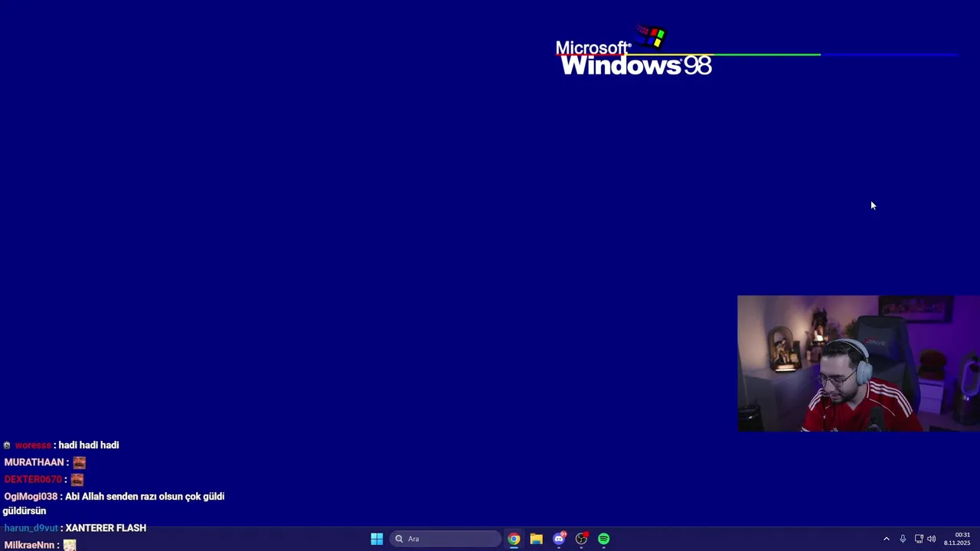Open the Windows Start menu
The width and height of the screenshot is (980, 551).
click(377, 539)
